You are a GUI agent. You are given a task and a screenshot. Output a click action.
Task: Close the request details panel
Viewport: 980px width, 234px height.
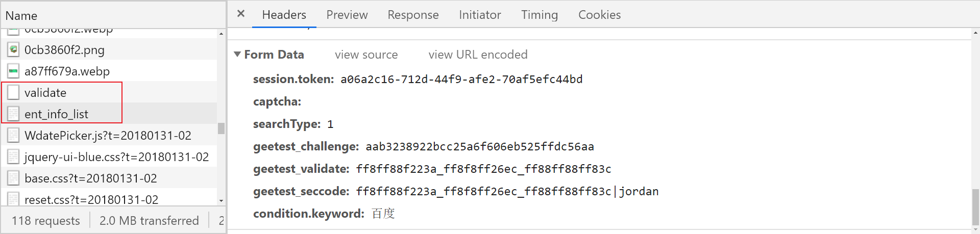(241, 14)
